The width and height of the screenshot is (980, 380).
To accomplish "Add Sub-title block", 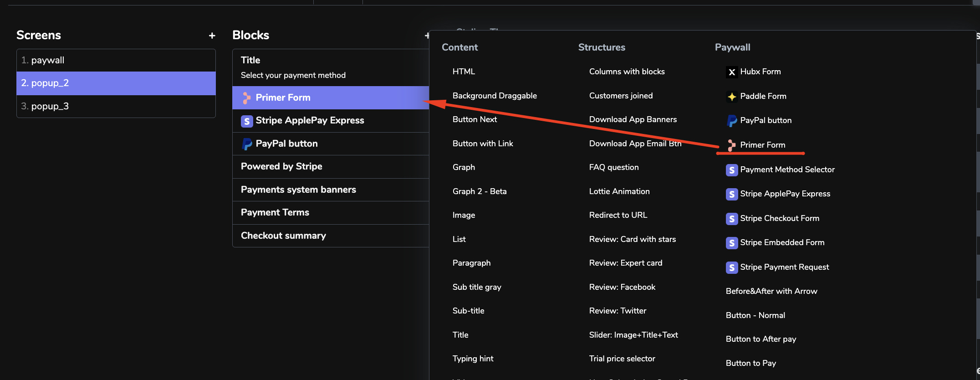I will point(468,311).
